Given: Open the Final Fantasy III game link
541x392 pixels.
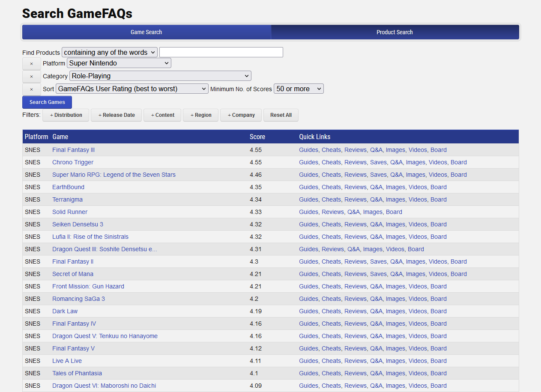Looking at the screenshot, I should [74, 150].
